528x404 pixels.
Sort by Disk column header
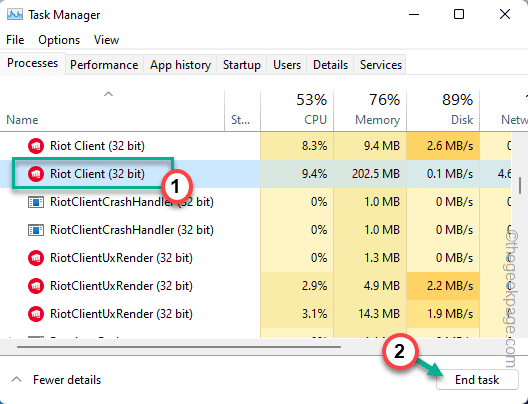[443, 111]
